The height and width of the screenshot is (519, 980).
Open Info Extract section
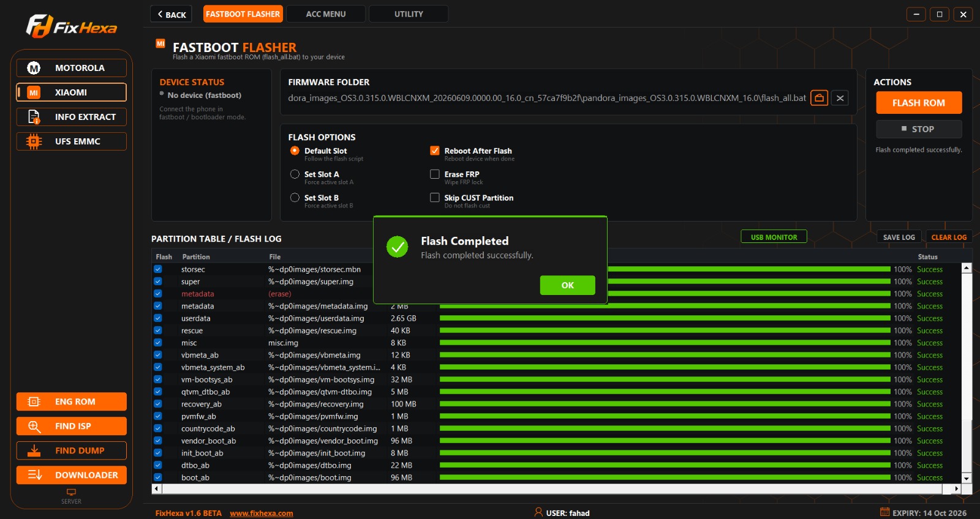coord(71,117)
